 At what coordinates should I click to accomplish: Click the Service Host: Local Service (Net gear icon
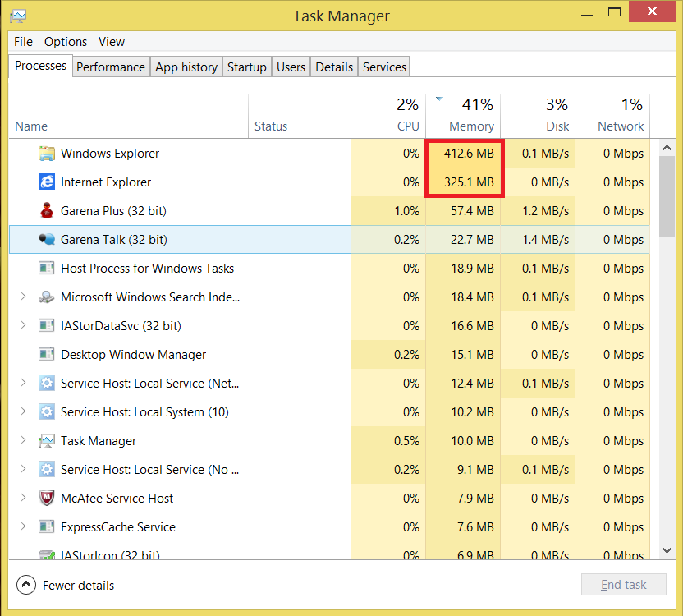pyautogui.click(x=47, y=384)
